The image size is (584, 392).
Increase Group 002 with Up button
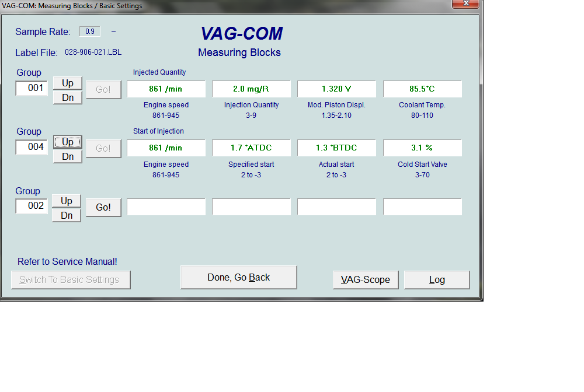tap(67, 201)
